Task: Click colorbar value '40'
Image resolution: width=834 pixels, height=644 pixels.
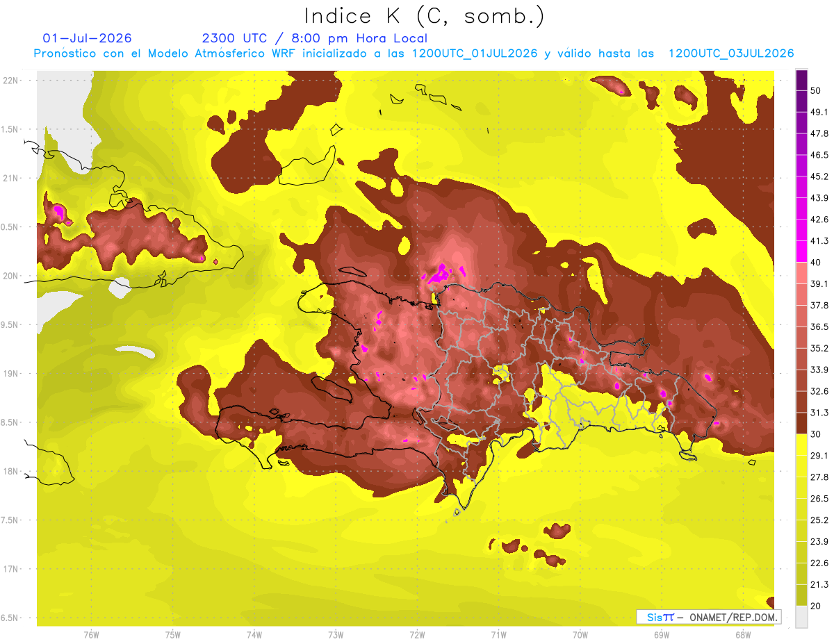Action: pyautogui.click(x=816, y=263)
